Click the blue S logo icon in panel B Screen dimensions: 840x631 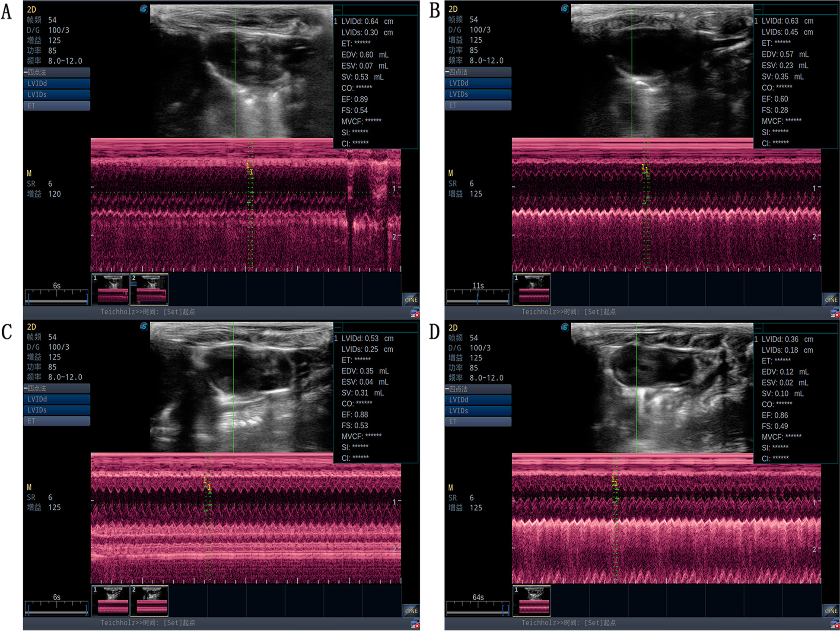(565, 9)
